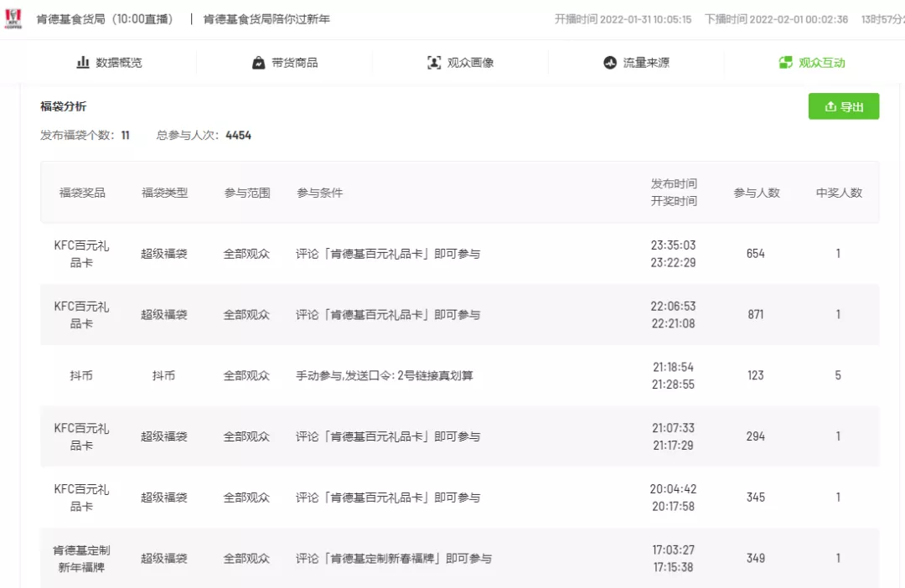Click the time cell 20:04:42
Screen dimensions: 905x588
(673, 489)
